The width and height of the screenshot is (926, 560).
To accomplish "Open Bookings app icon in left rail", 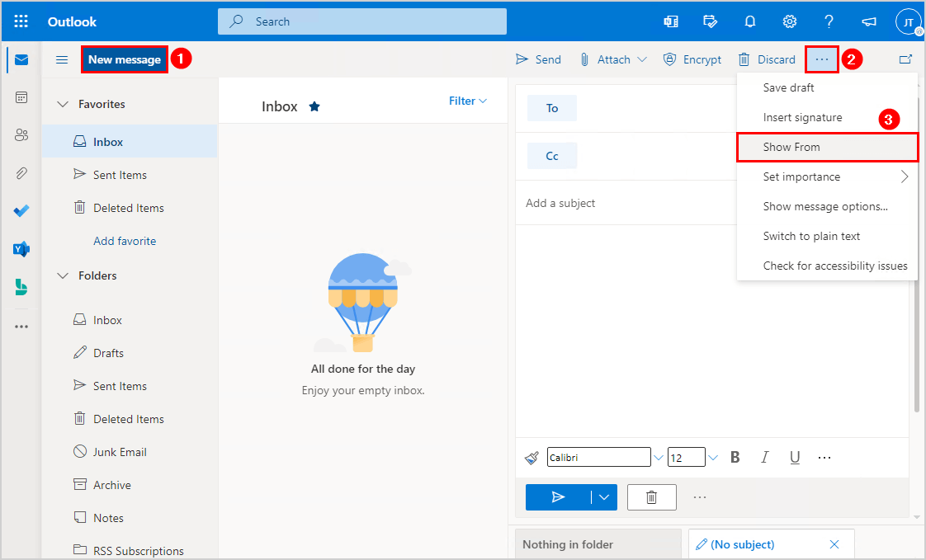I will (x=21, y=287).
